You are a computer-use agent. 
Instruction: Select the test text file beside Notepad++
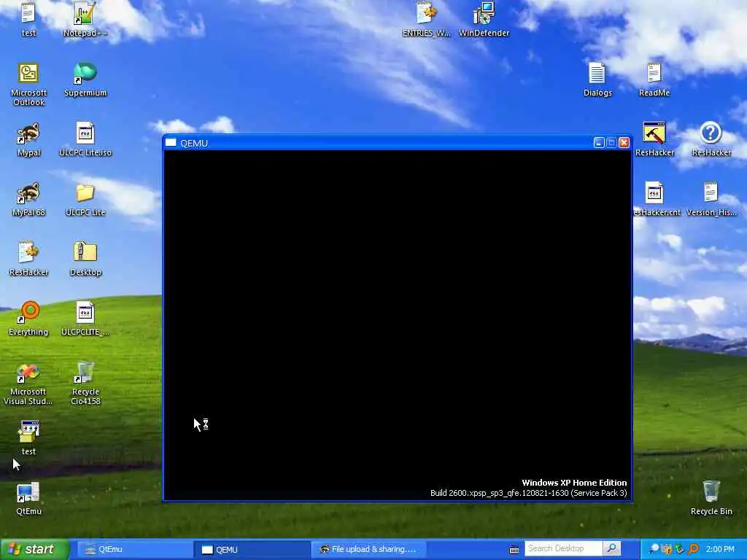[x=28, y=20]
